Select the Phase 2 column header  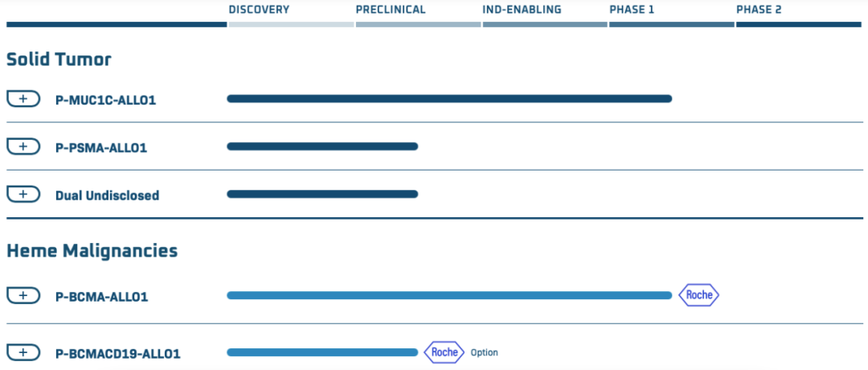pos(759,10)
